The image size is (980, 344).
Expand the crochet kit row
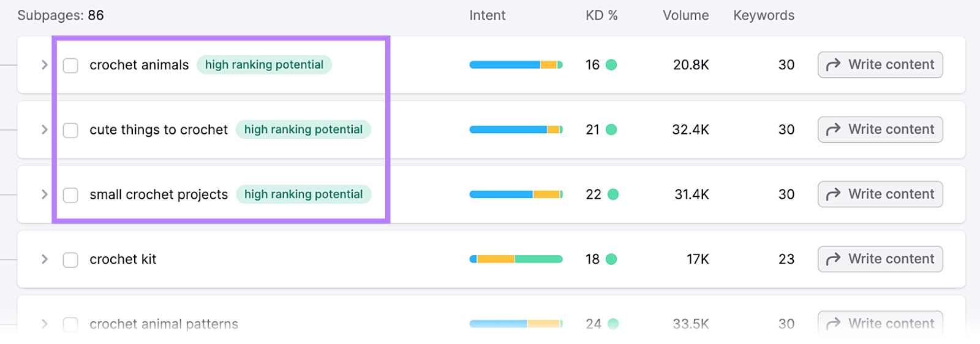44,259
